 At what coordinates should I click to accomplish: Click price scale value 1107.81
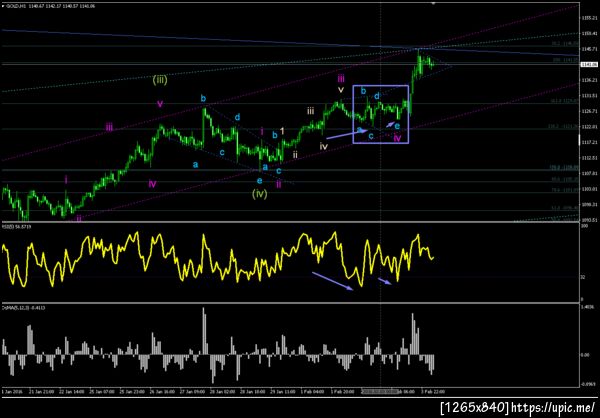[x=589, y=173]
